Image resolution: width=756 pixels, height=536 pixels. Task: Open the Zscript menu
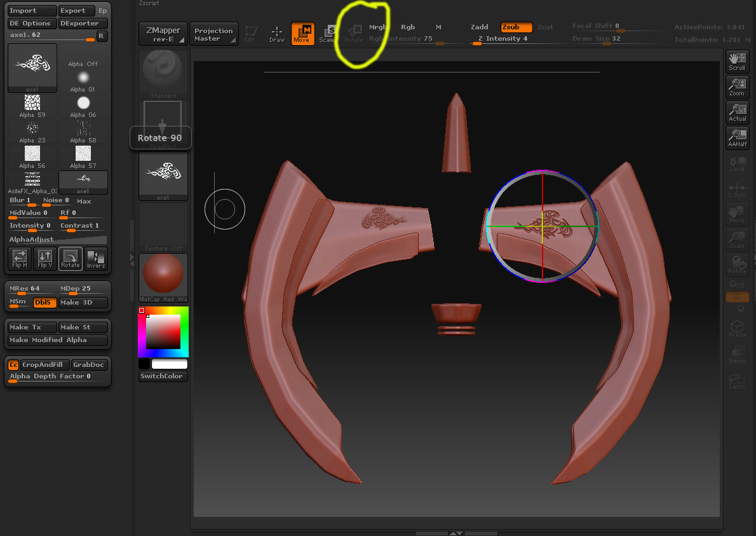(149, 3)
